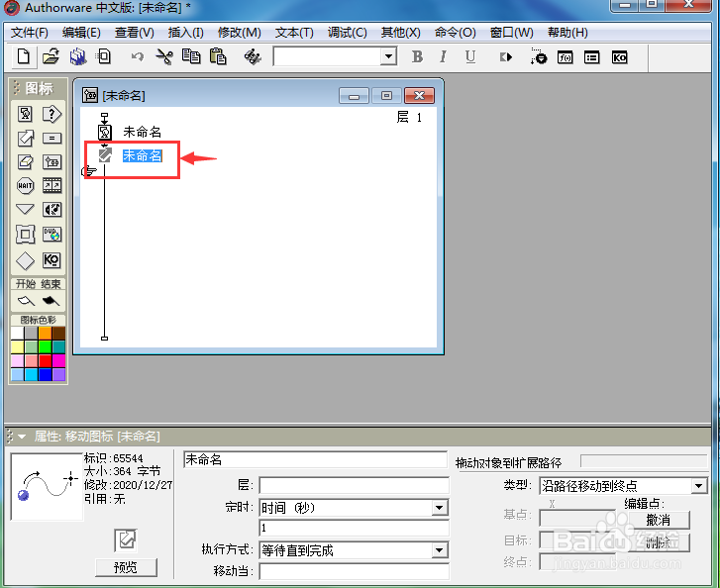This screenshot has width=720, height=588.
Task: Select the DVD icon in palette
Action: pos(51,234)
